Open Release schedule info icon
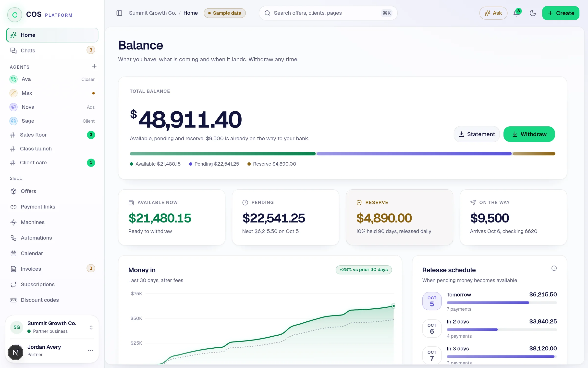588x368 pixels. (x=554, y=268)
